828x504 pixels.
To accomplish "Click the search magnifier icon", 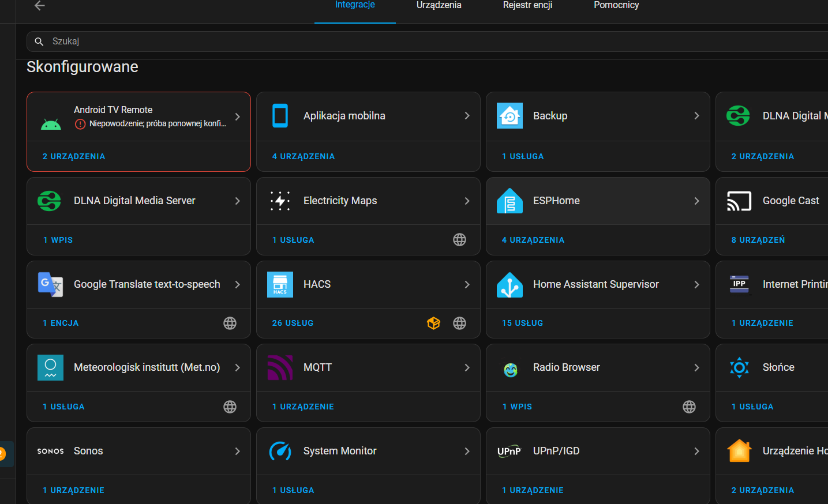I will (39, 42).
